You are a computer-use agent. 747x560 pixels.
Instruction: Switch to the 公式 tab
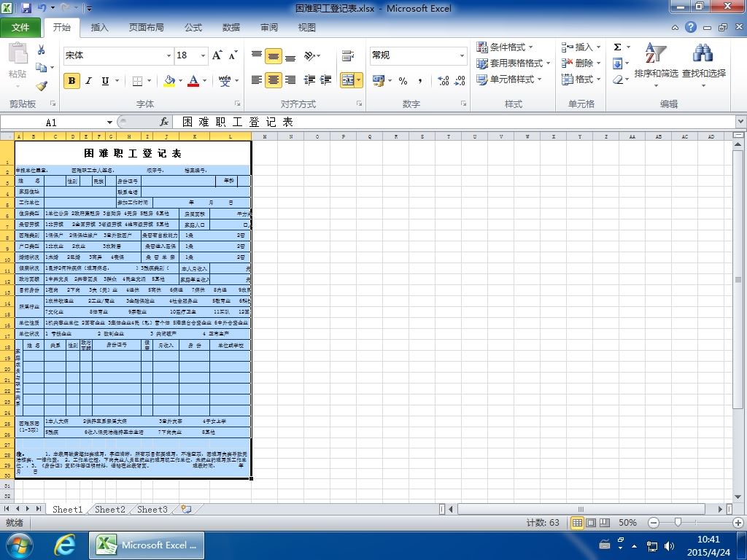(193, 28)
